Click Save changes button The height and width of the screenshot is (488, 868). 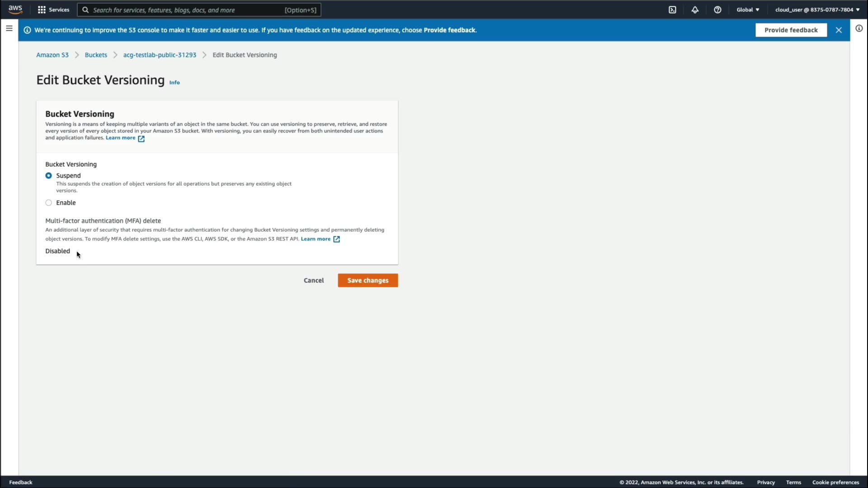click(x=368, y=281)
